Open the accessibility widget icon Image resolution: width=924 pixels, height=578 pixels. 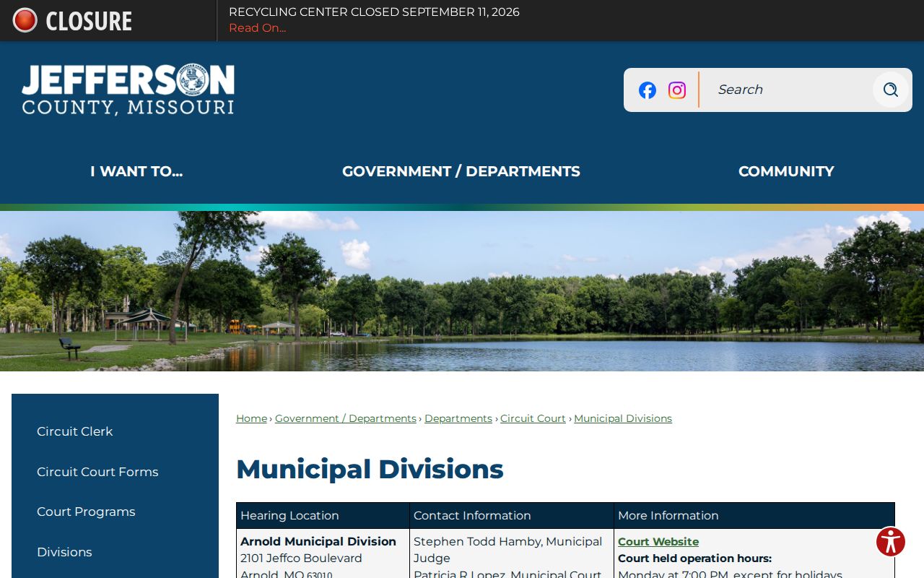click(x=891, y=542)
